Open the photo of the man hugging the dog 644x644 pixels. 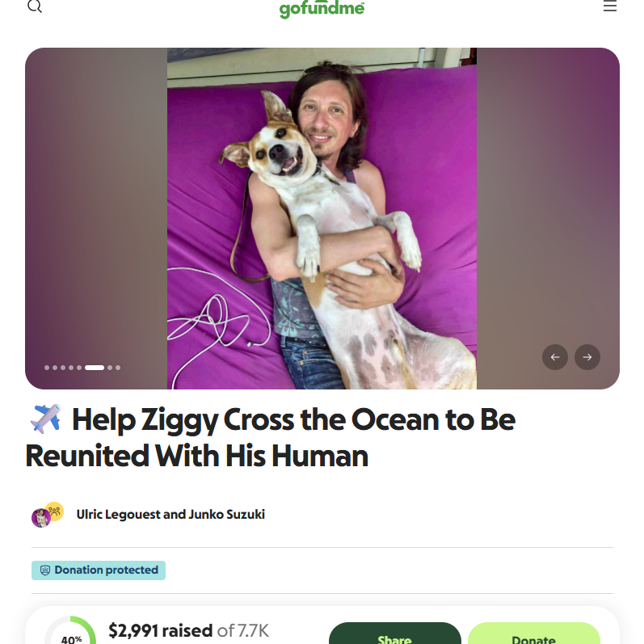click(x=322, y=218)
